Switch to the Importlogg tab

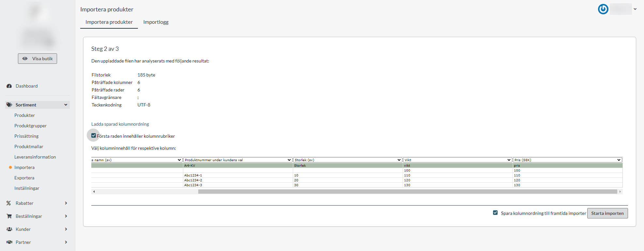(156, 22)
